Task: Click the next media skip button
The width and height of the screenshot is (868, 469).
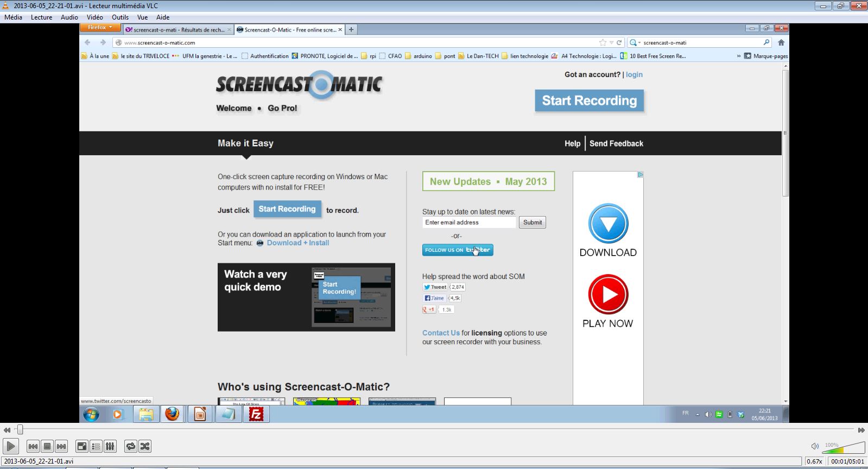Action: pyautogui.click(x=61, y=446)
